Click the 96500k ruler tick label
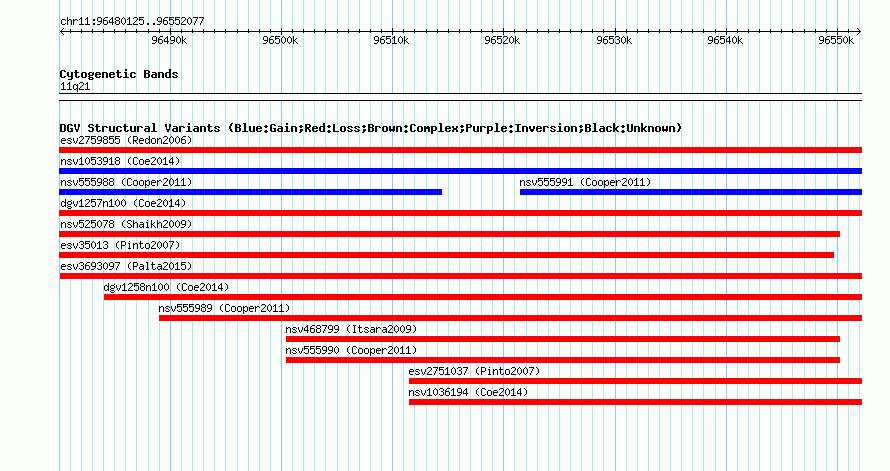Screen dimensions: 890x471 coord(280,40)
